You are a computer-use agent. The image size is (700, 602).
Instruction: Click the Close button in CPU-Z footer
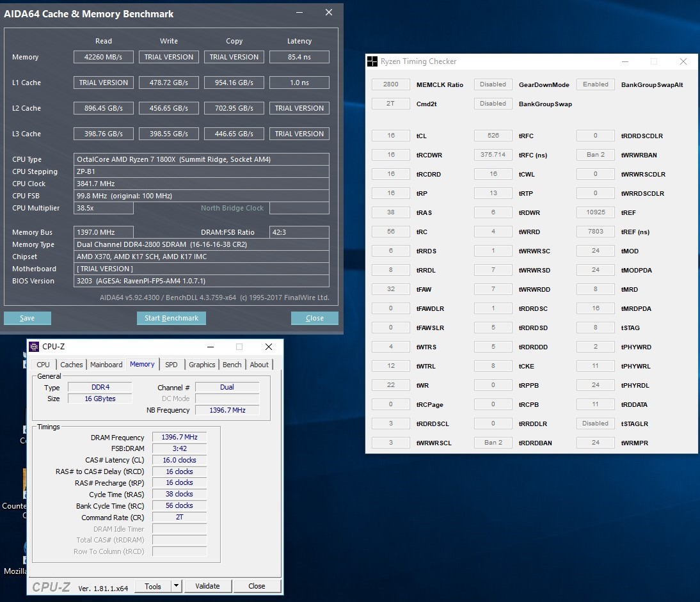coord(257,586)
